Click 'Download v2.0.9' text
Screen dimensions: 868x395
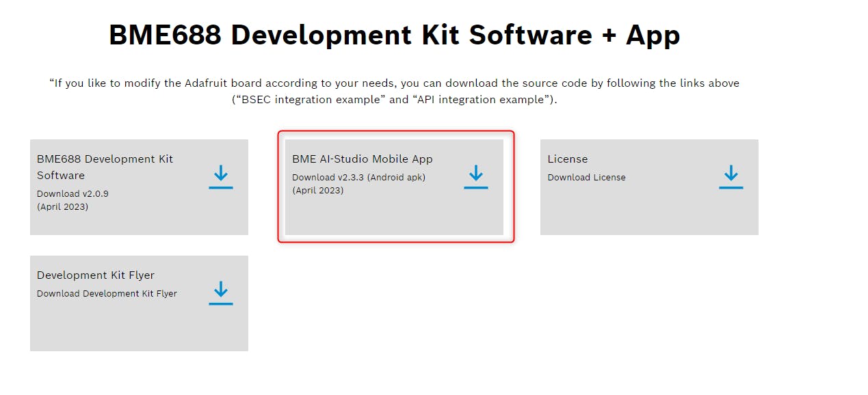[73, 193]
